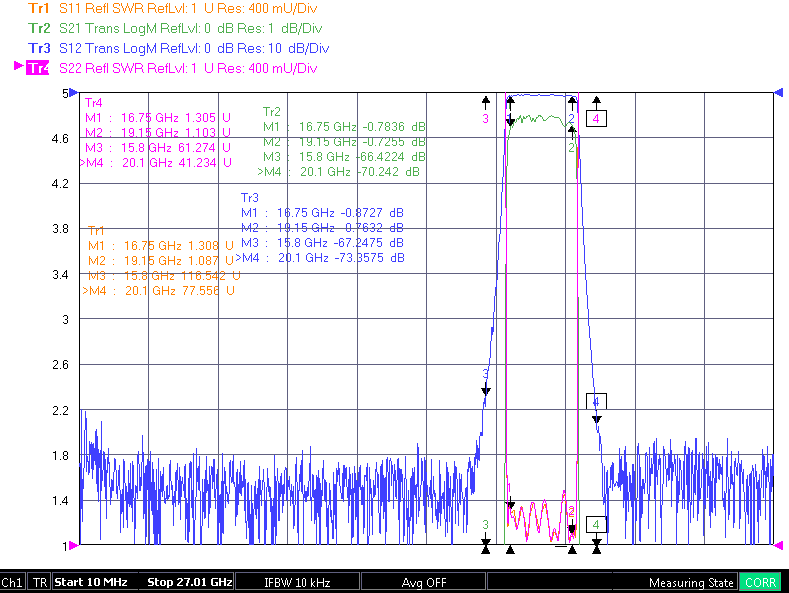Click the magenta reference marker at bottom left
This screenshot has height=593, width=789.
74,545
